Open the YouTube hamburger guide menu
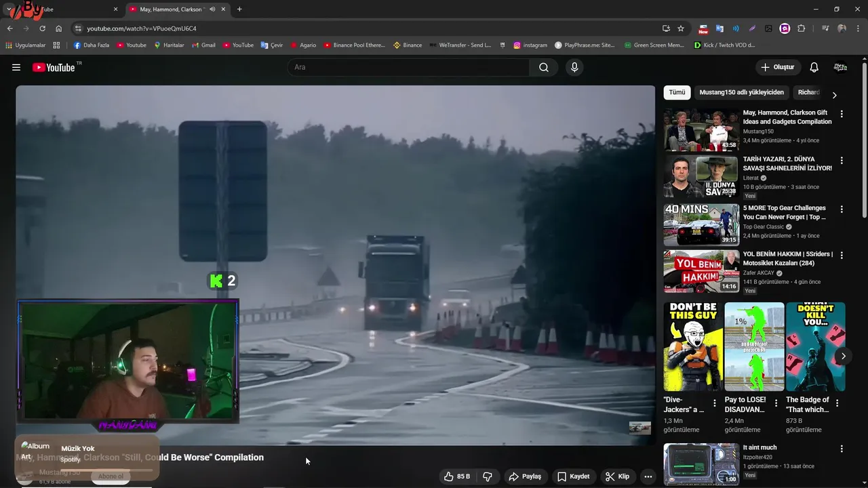This screenshot has width=868, height=488. (x=16, y=67)
